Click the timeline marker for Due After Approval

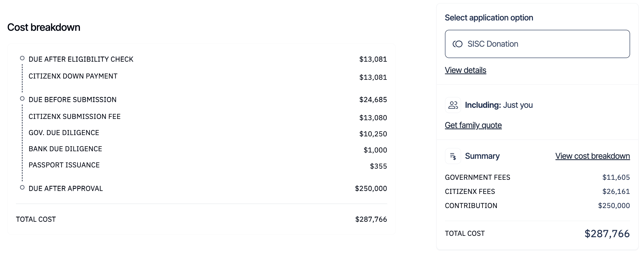22,187
